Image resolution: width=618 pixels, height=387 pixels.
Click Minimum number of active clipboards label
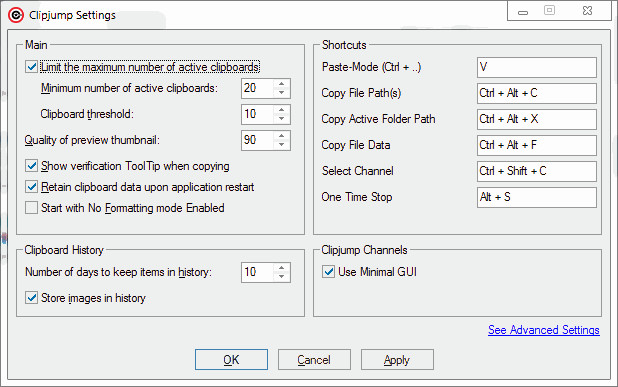click(129, 88)
